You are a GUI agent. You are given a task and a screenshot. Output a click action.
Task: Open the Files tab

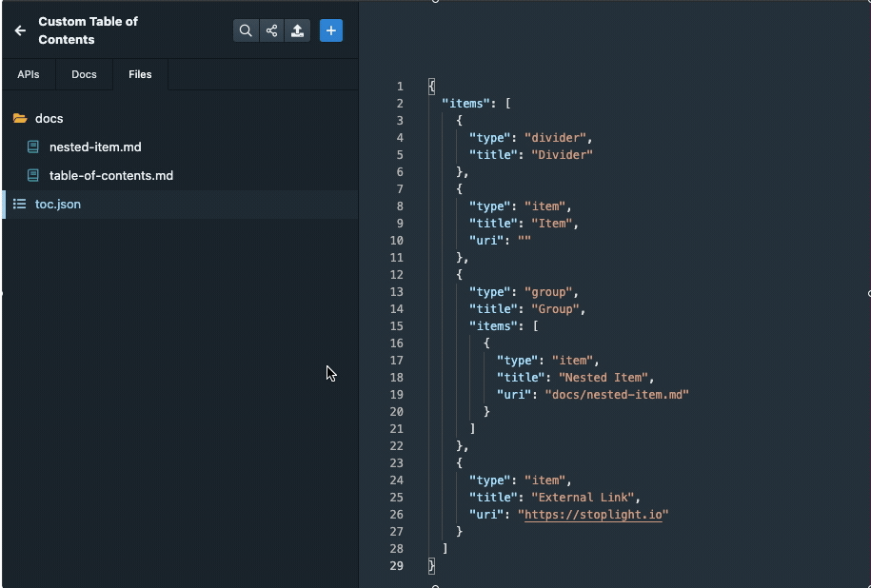tap(139, 74)
